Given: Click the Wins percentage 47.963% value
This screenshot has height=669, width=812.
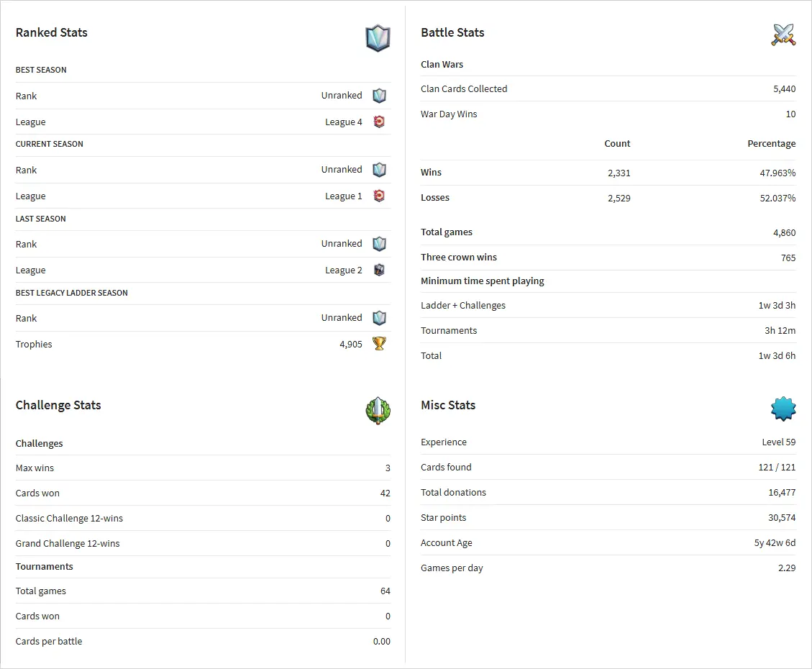Looking at the screenshot, I should point(777,173).
